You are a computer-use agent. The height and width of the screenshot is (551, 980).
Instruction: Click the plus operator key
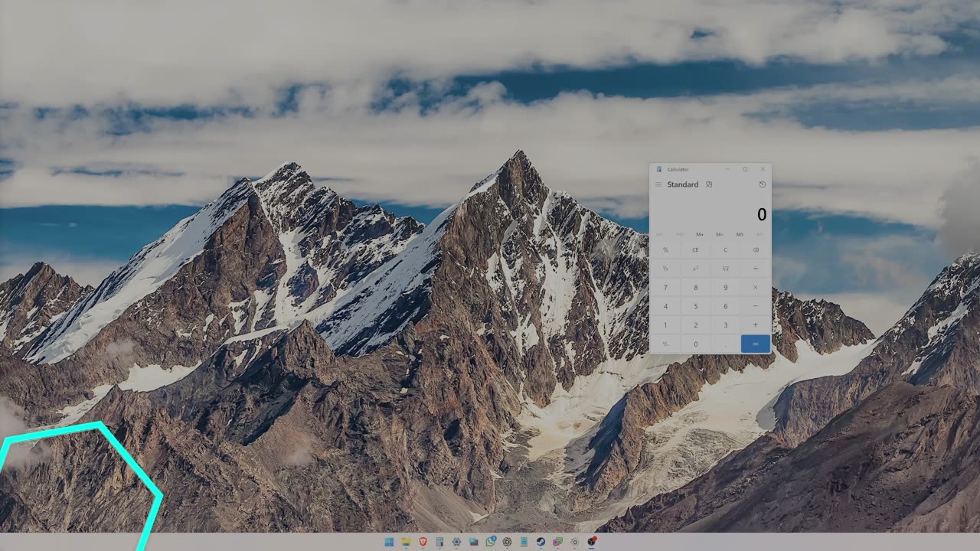click(756, 324)
